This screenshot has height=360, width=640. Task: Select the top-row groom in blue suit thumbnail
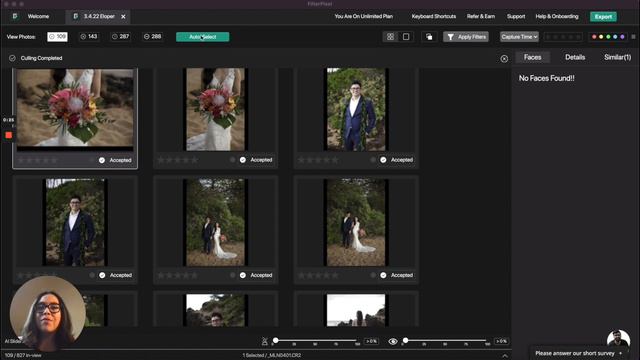point(356,109)
